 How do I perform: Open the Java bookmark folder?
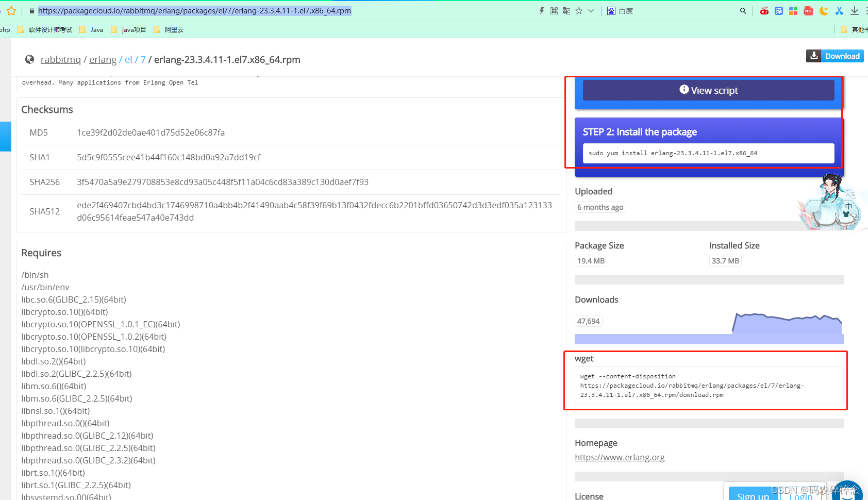pyautogui.click(x=91, y=30)
